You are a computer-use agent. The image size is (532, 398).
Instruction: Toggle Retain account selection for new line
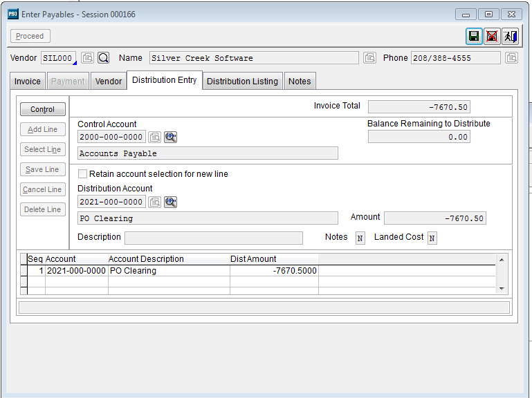pos(82,174)
